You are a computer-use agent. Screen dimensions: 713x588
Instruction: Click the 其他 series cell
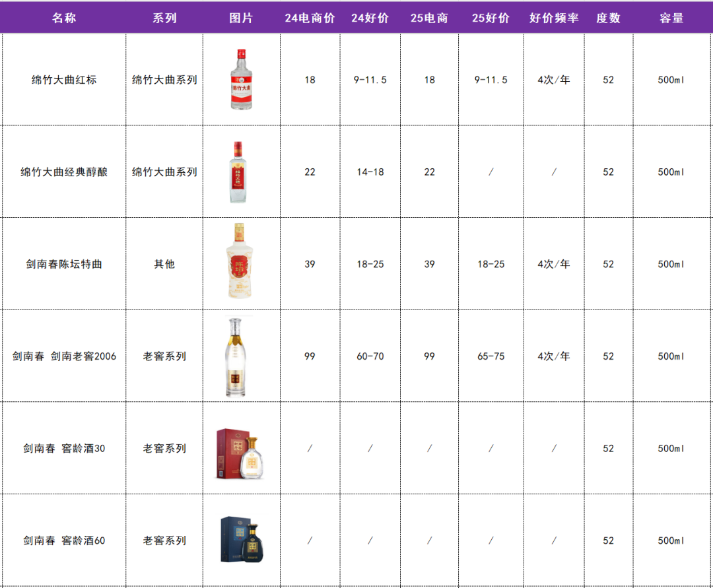pyautogui.click(x=164, y=264)
